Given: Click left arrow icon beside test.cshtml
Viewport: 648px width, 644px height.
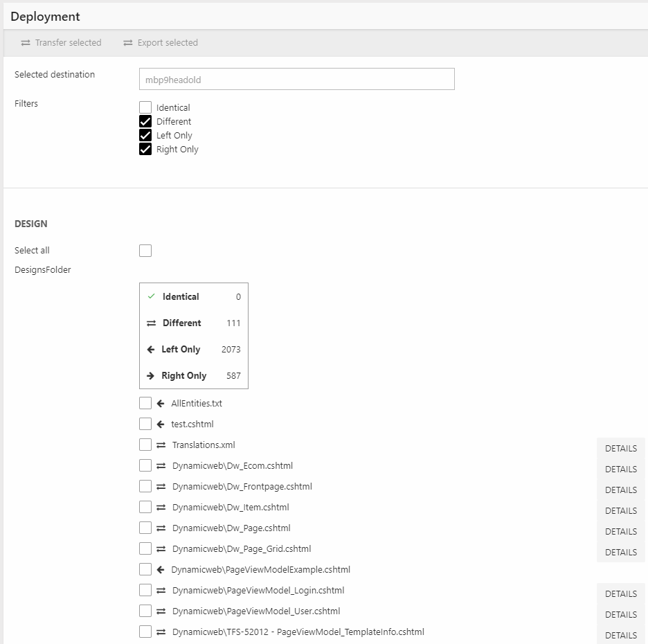Looking at the screenshot, I should (161, 424).
